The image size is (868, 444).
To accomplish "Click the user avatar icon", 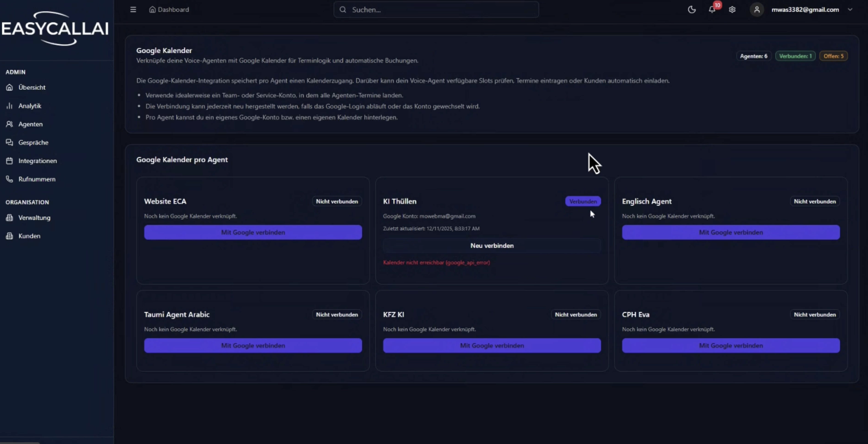I will (x=757, y=10).
